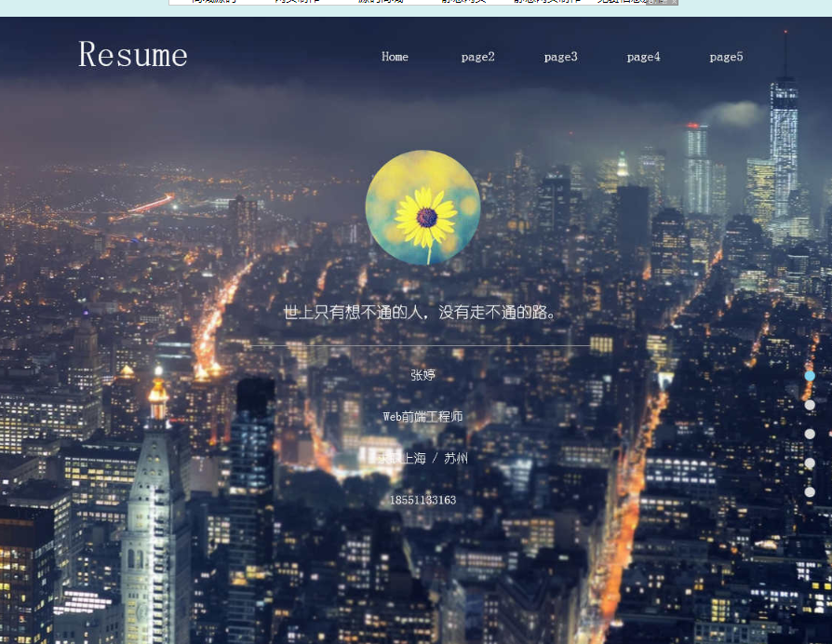Viewport: 832px width, 644px height.
Task: Navigate to page4 from the header
Action: click(643, 57)
